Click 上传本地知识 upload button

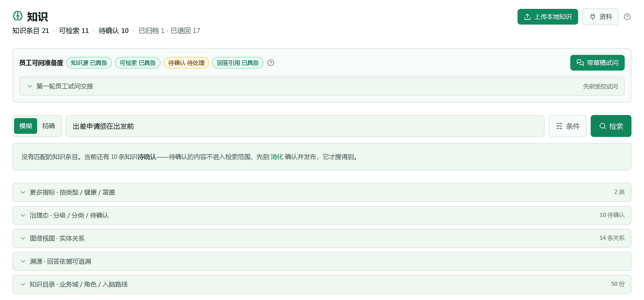(x=548, y=17)
